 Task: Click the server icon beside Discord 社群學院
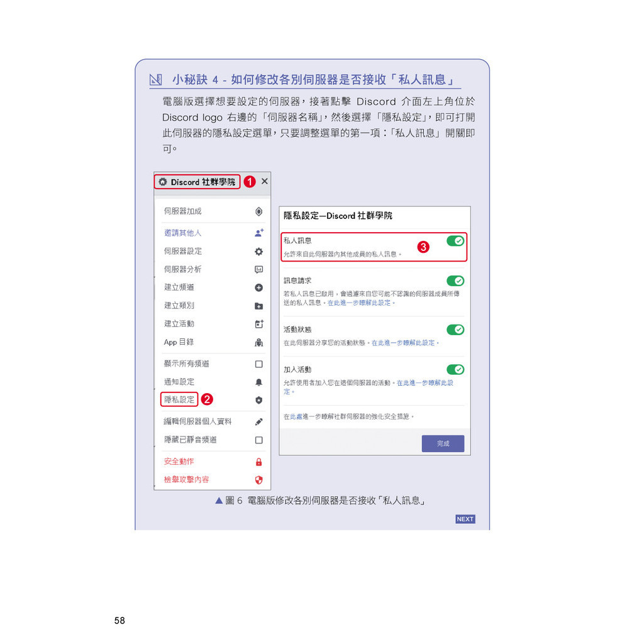coord(163,182)
